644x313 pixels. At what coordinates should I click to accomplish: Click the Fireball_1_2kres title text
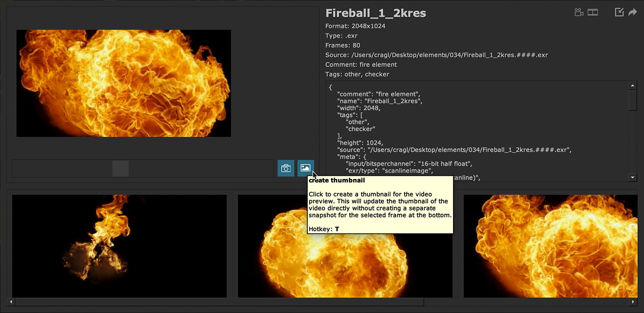(375, 13)
